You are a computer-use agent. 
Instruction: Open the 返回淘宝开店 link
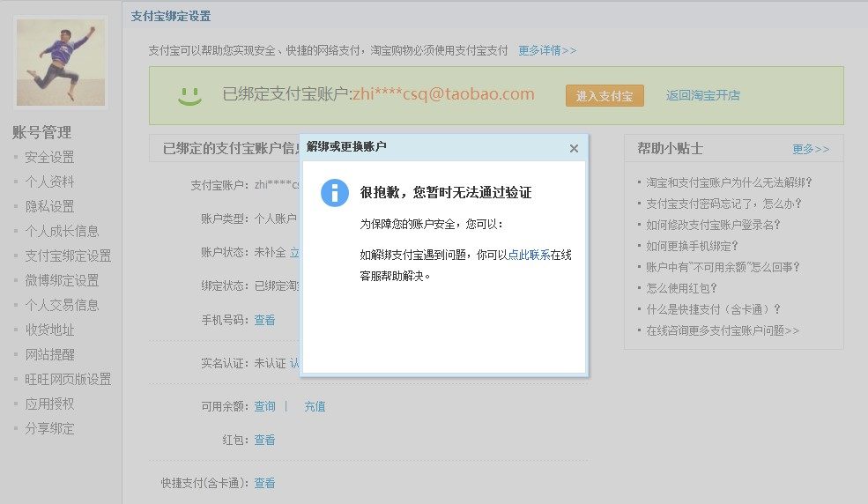[703, 95]
